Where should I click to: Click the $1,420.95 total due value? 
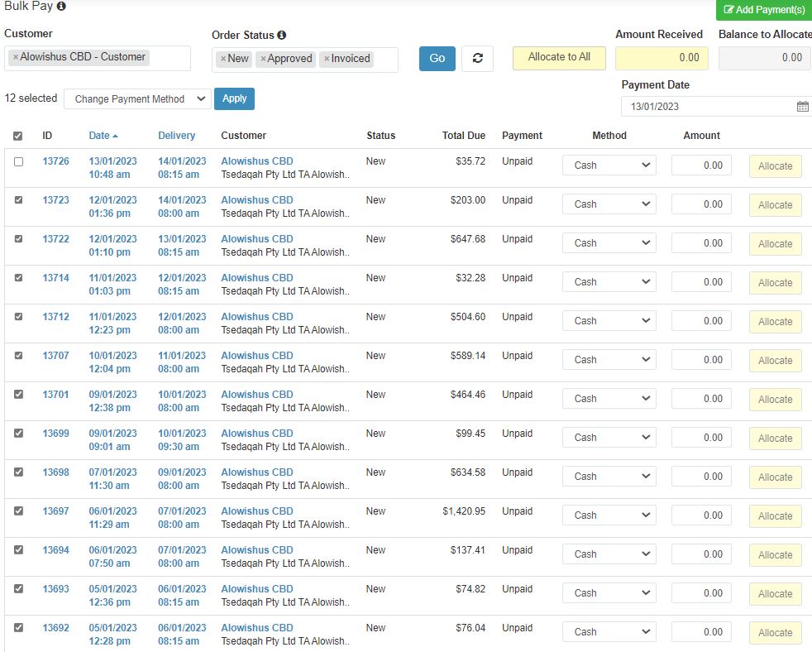click(464, 511)
